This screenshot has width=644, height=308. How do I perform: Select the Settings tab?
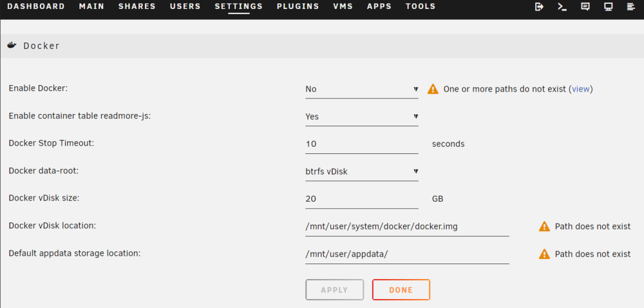coord(239,6)
